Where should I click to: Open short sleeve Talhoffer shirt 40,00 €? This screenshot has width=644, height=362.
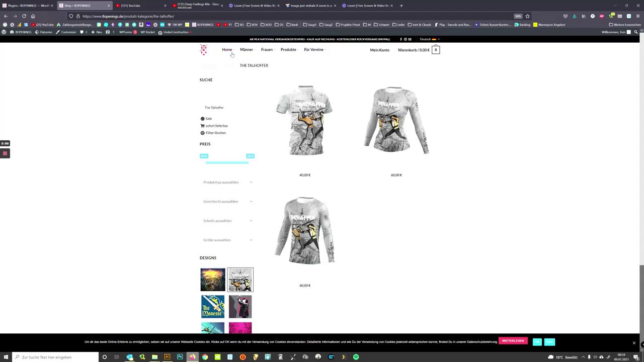click(305, 121)
